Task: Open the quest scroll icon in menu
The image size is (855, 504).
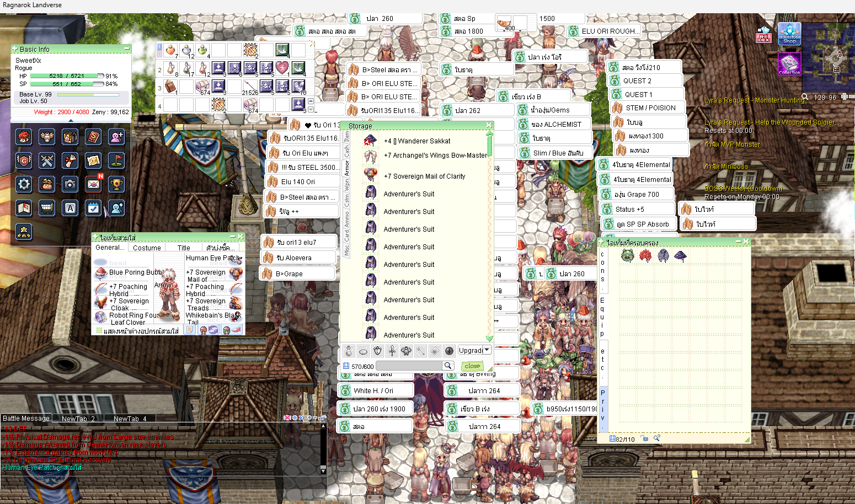Action: tap(70, 160)
